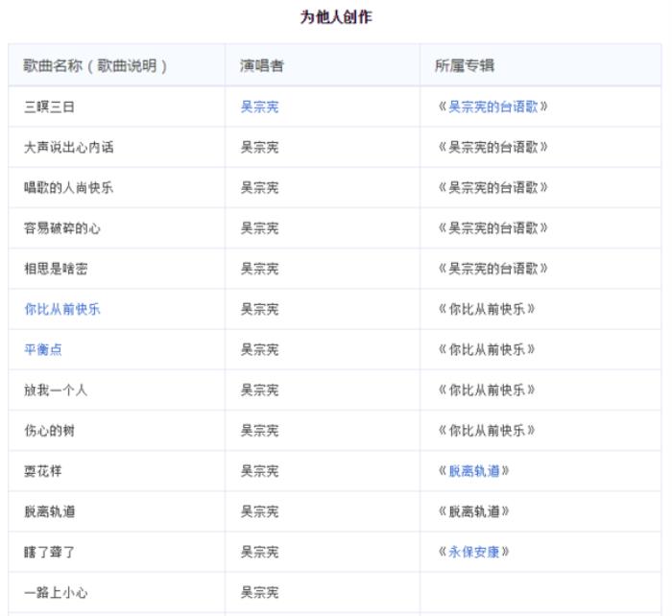Select 脱离轨道 in the song name column
672x616 pixels.
(x=49, y=511)
